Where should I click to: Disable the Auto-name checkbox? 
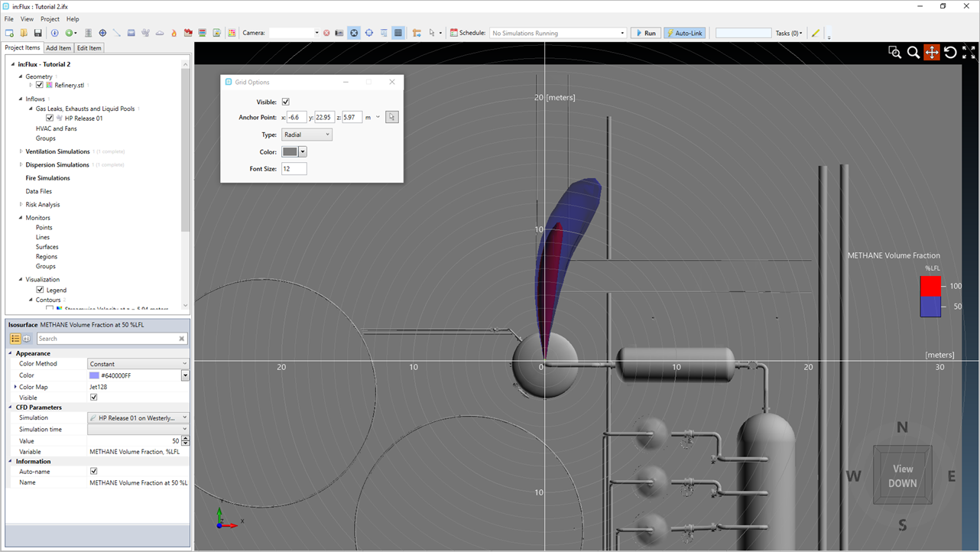[93, 472]
